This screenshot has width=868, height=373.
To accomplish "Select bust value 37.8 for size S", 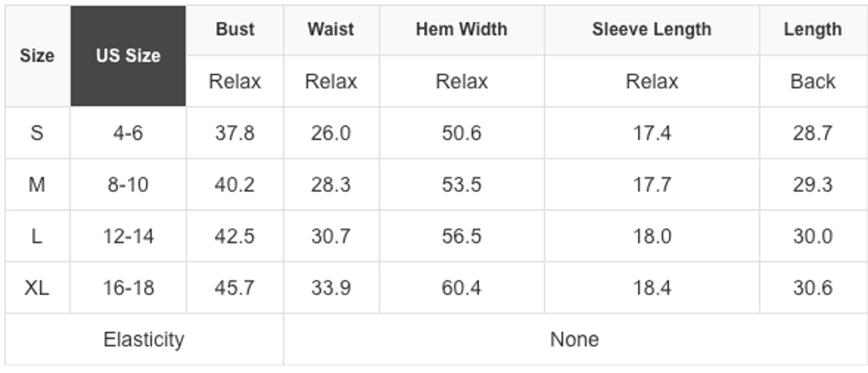I will (x=235, y=133).
